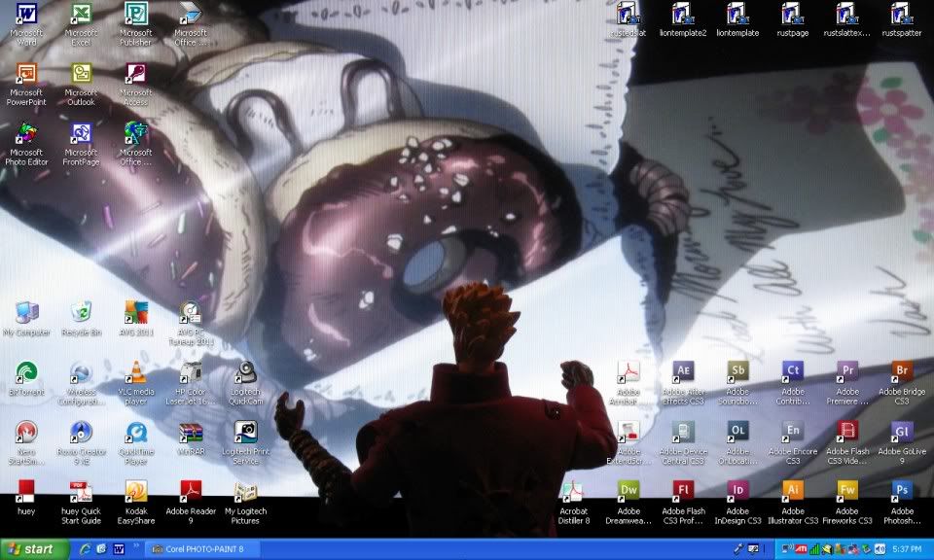
Task: Switch to Corel PHOTO-PAINT 8 taskbar button
Action: pos(199,549)
